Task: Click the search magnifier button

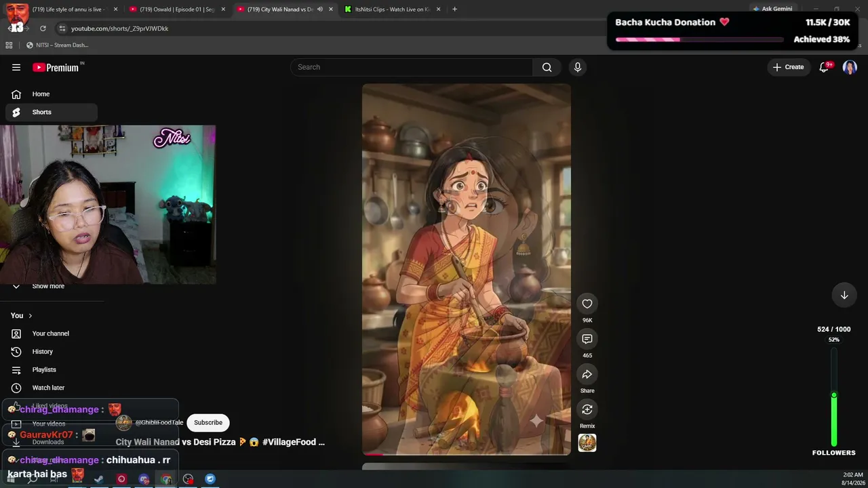Action: click(x=547, y=67)
